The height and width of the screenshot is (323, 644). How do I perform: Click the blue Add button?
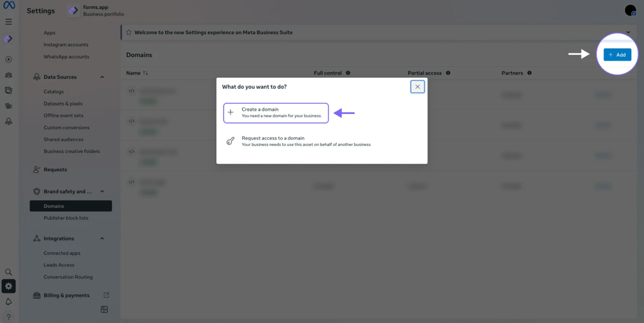tap(617, 55)
